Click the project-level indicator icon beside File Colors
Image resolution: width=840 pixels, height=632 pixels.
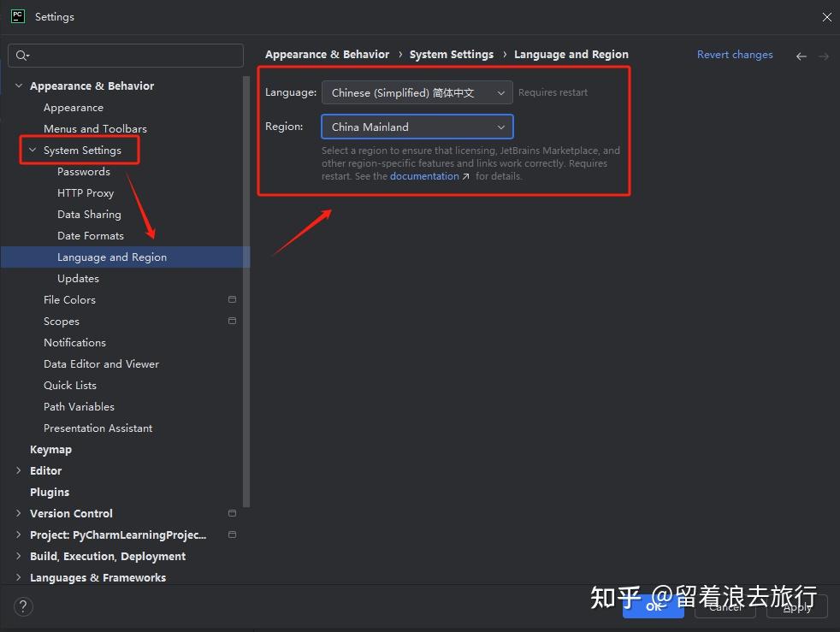231,299
